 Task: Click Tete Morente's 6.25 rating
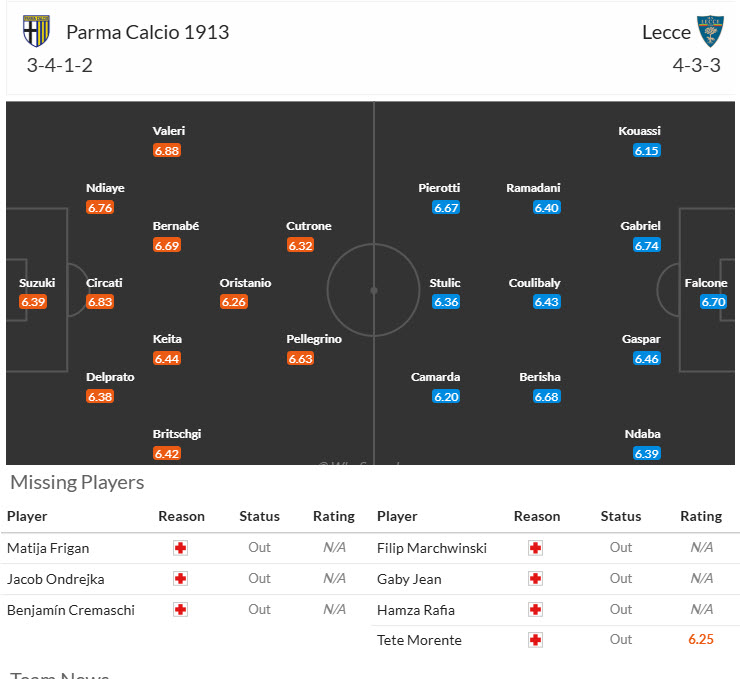(x=701, y=640)
